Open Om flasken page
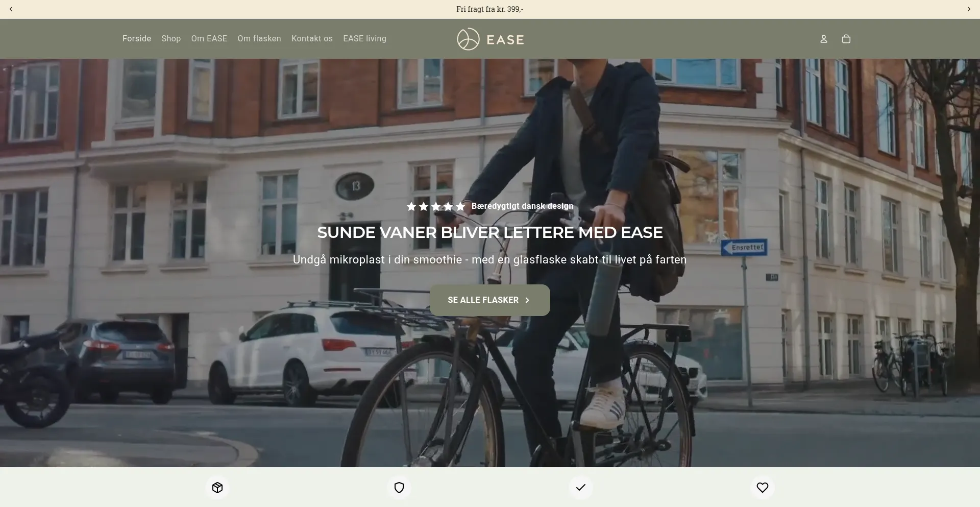Image resolution: width=980 pixels, height=507 pixels. pos(259,39)
